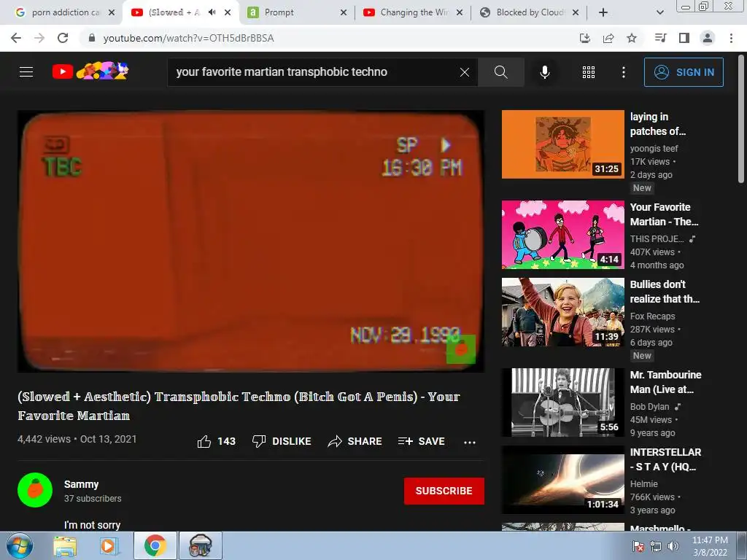Open Mr. Tambourine Man video title
Screen dimensions: 747x560
(x=665, y=382)
